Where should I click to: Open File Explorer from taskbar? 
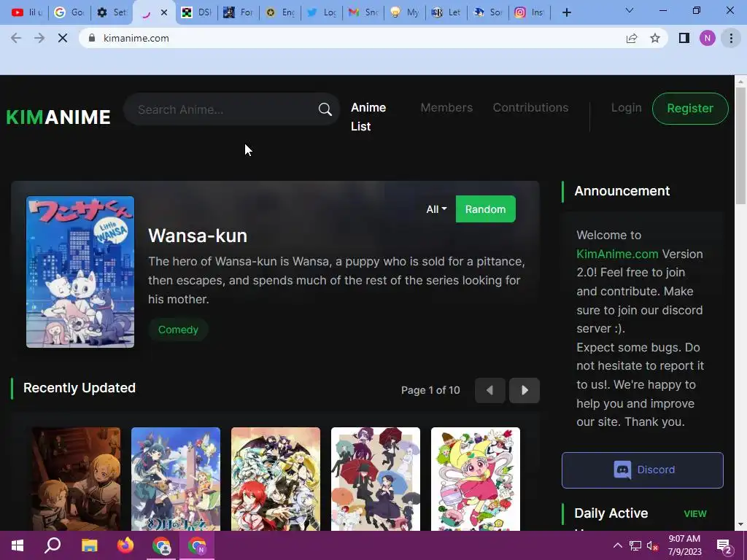pyautogui.click(x=89, y=545)
